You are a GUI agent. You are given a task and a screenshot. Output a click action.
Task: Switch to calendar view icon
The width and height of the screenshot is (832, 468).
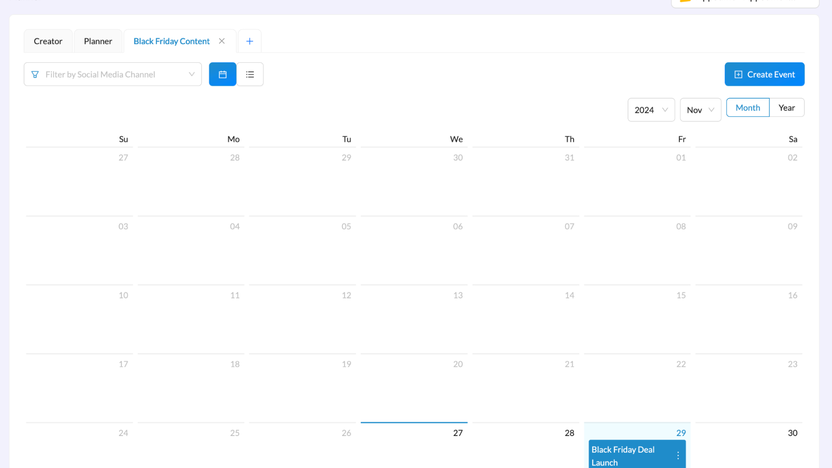pos(222,74)
